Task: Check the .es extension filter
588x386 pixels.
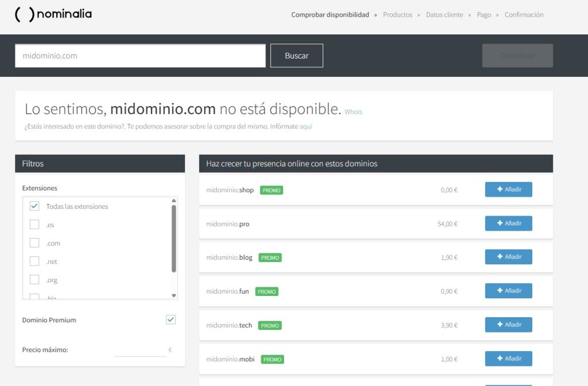Action: tap(34, 225)
